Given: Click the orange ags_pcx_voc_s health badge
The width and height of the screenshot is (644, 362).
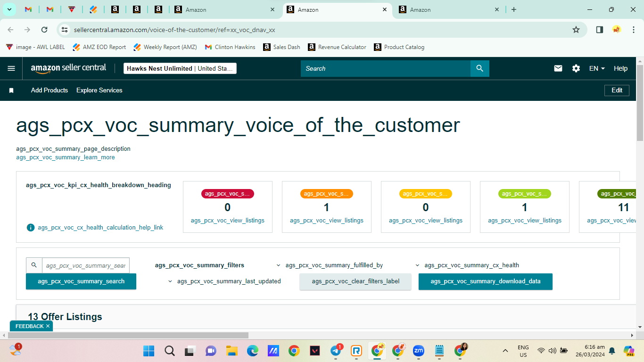Looking at the screenshot, I should coord(327,194).
